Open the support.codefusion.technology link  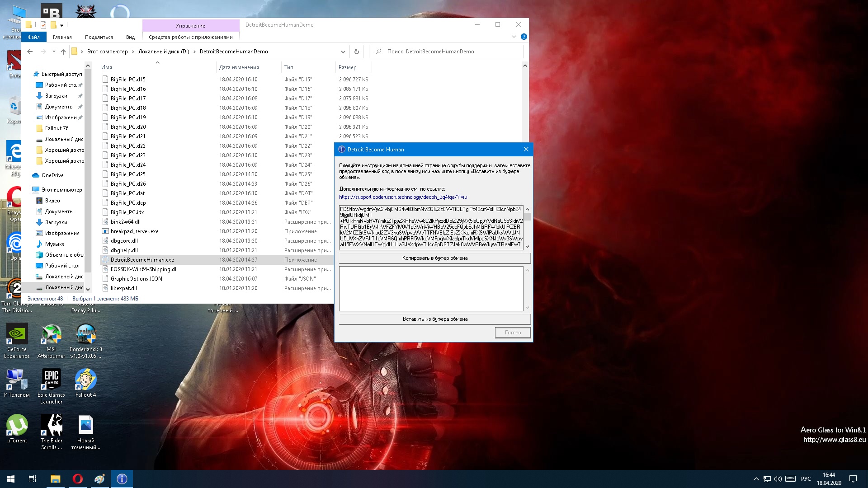[403, 197]
